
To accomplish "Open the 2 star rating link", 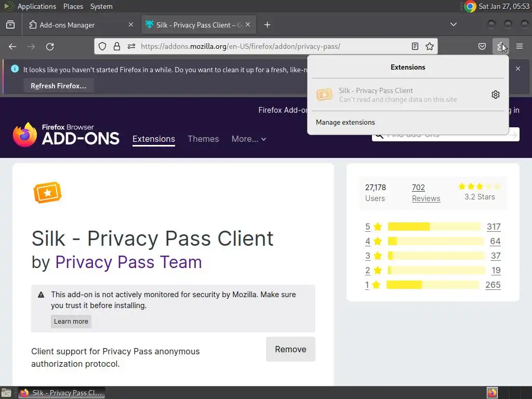I will [367, 270].
